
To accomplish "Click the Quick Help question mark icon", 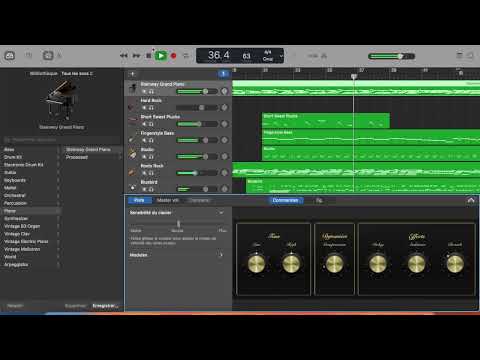I will tap(29, 55).
